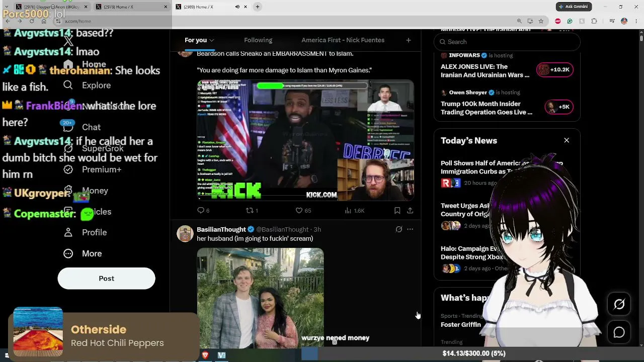
Task: Click the @BasilianThought handle
Action: [282, 229]
